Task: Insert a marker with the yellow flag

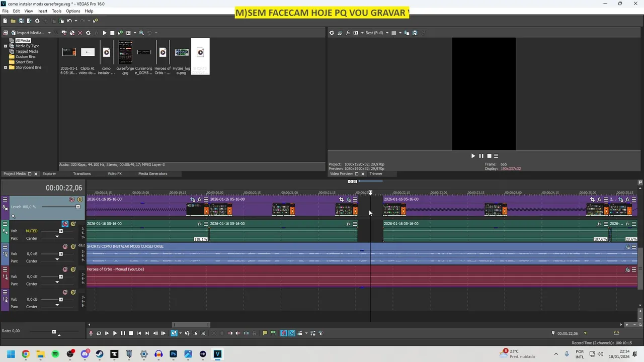Action: [x=265, y=333]
